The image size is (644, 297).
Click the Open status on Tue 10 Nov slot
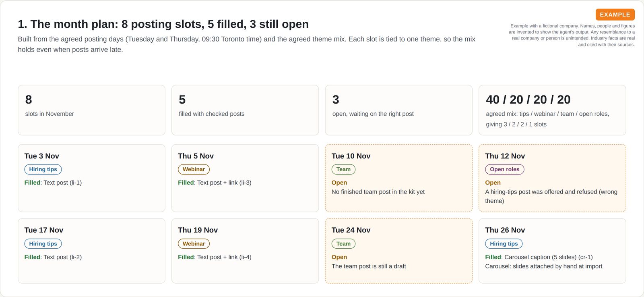[x=339, y=183]
